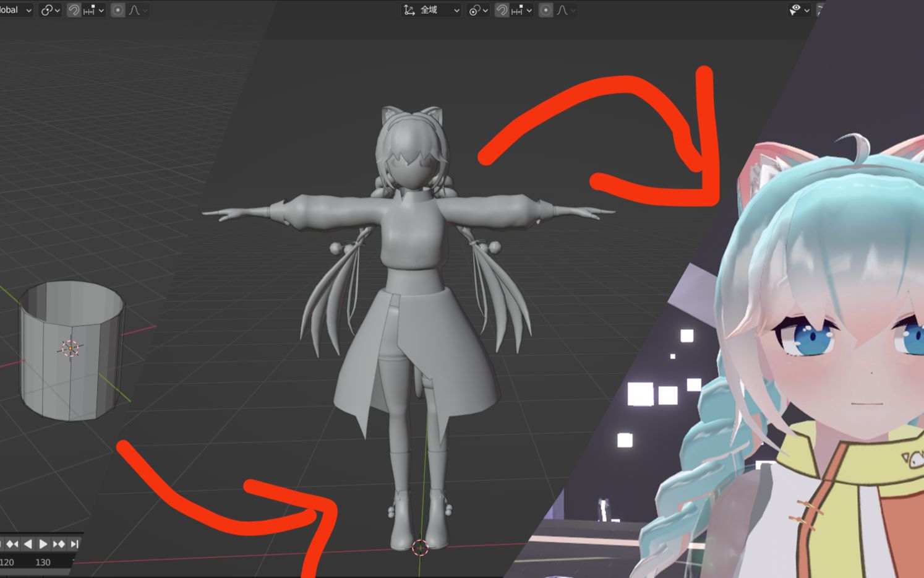Open the viewport visibility eye icon

click(796, 10)
